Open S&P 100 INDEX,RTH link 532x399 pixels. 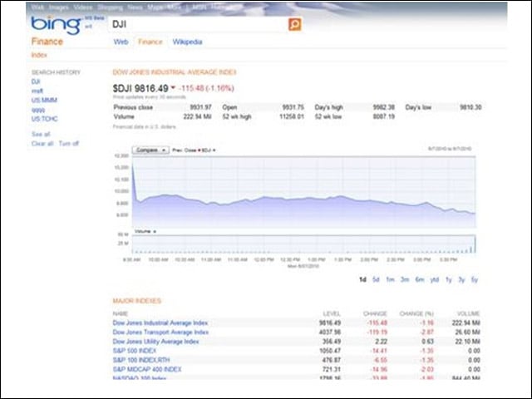pyautogui.click(x=141, y=360)
